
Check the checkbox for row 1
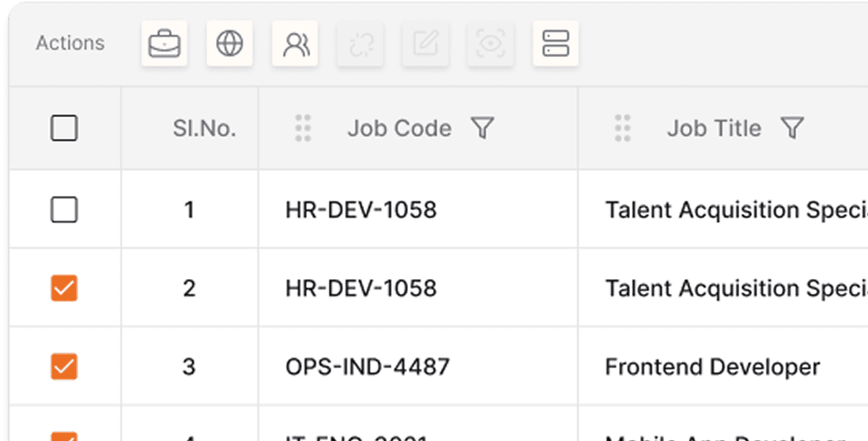click(64, 209)
